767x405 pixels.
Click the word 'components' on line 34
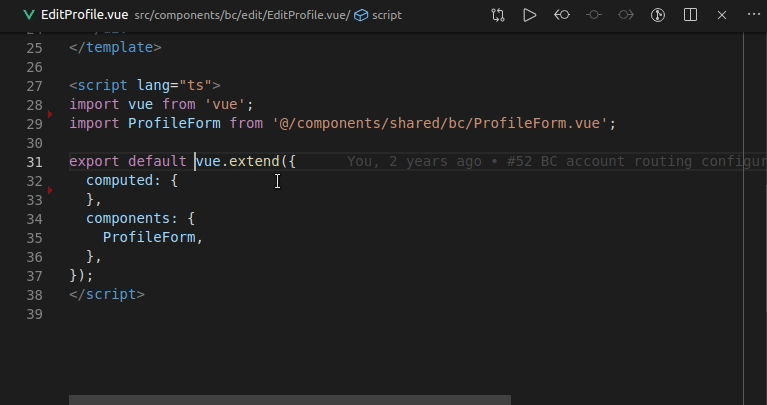coord(128,218)
